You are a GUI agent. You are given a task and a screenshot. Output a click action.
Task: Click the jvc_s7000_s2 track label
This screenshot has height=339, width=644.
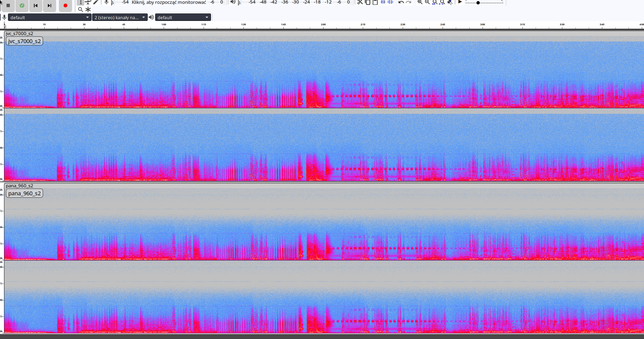(24, 41)
